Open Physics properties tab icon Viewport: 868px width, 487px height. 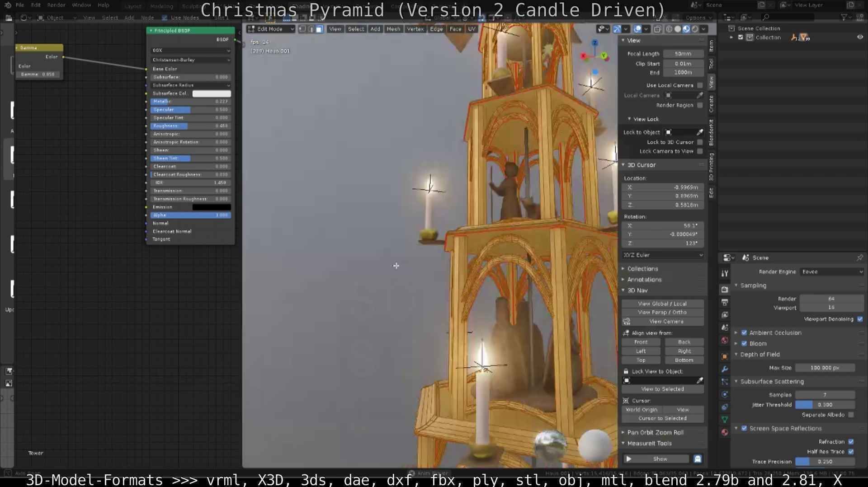pos(725,394)
